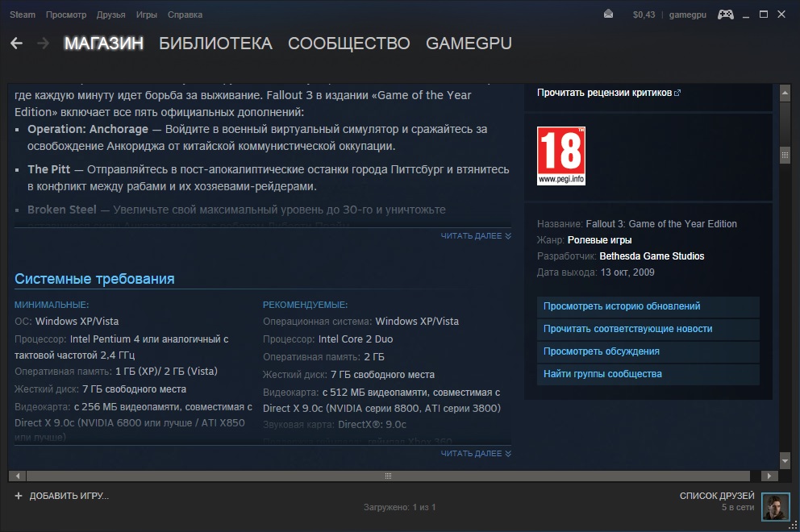
Task: Click the plus icon beside ДОБАВИТЬ ИГРУ
Action: tap(19, 496)
